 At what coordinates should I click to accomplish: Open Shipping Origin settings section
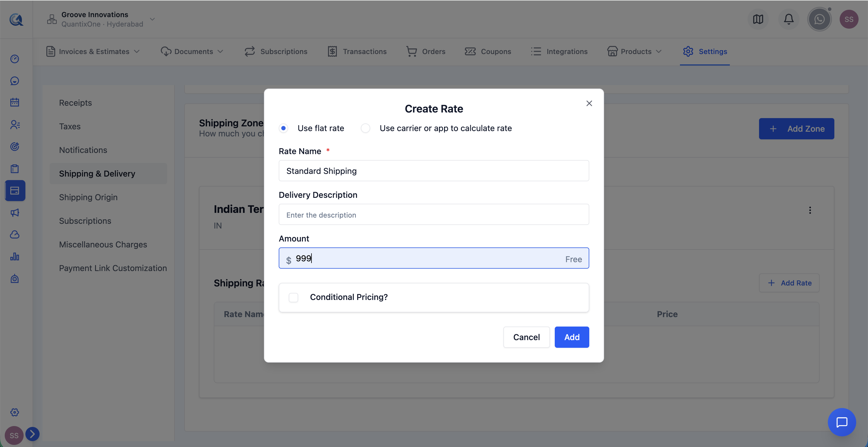click(x=88, y=197)
